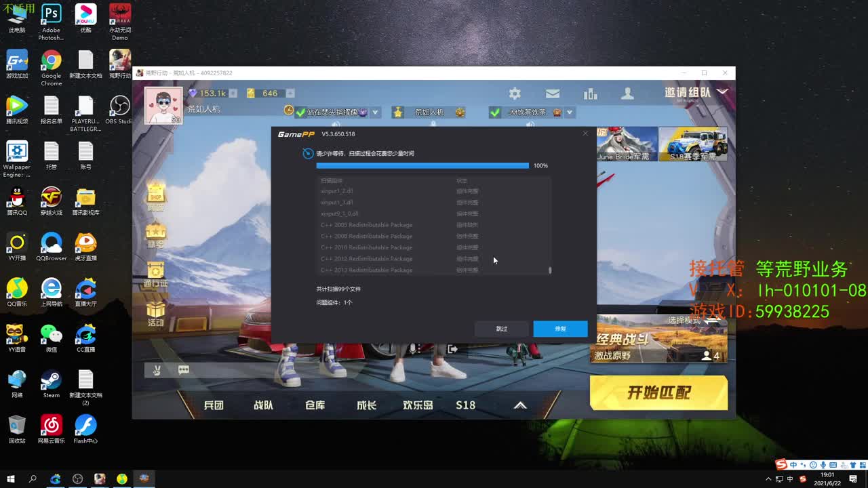This screenshot has height=488, width=868.
Task: Open the game mail envelope icon
Action: [x=553, y=94]
